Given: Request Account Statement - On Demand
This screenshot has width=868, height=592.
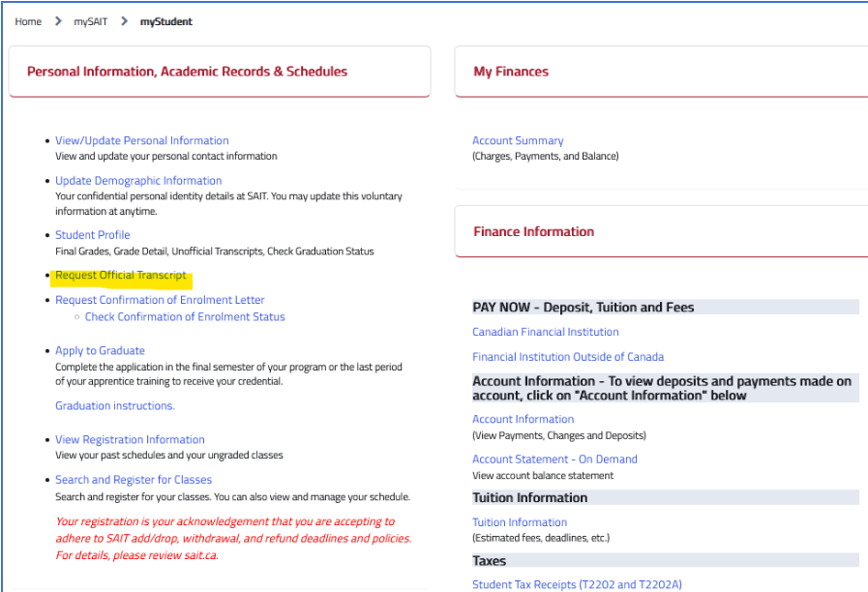Looking at the screenshot, I should click(x=554, y=459).
